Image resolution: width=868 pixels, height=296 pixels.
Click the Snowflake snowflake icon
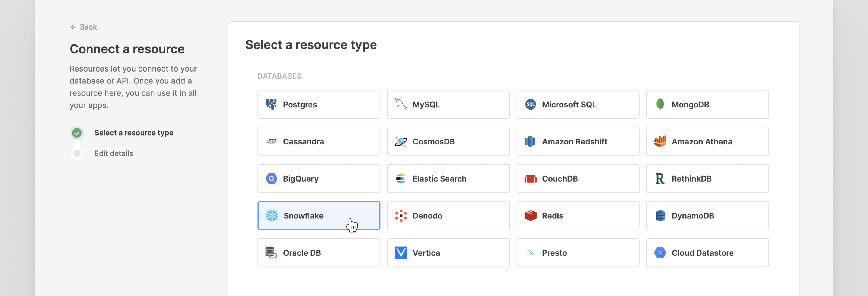coord(272,215)
